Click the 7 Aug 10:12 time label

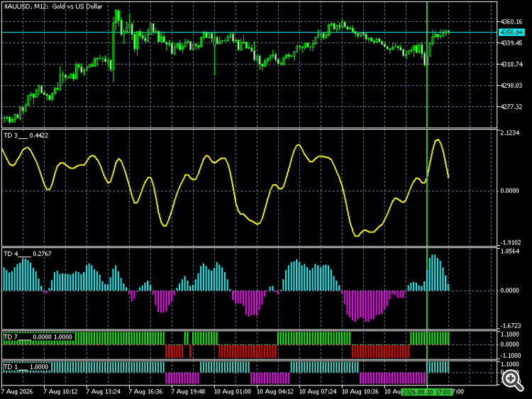pos(60,392)
